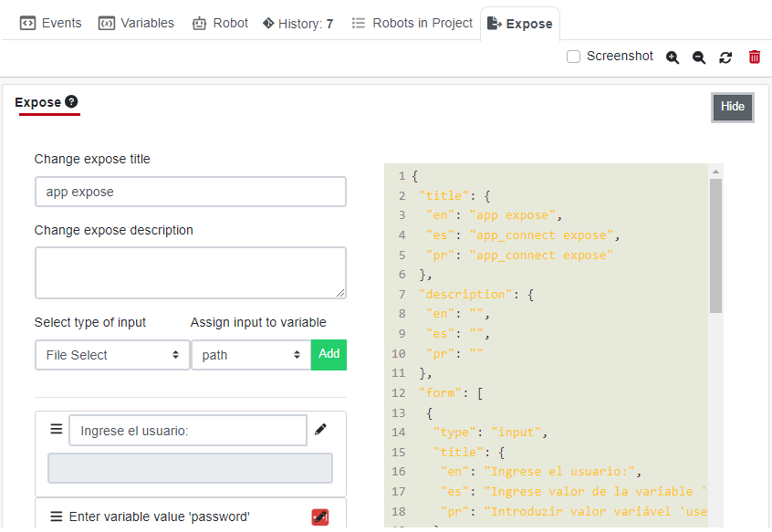Image resolution: width=772 pixels, height=532 pixels.
Task: Hide the Expose panel
Action: click(732, 107)
